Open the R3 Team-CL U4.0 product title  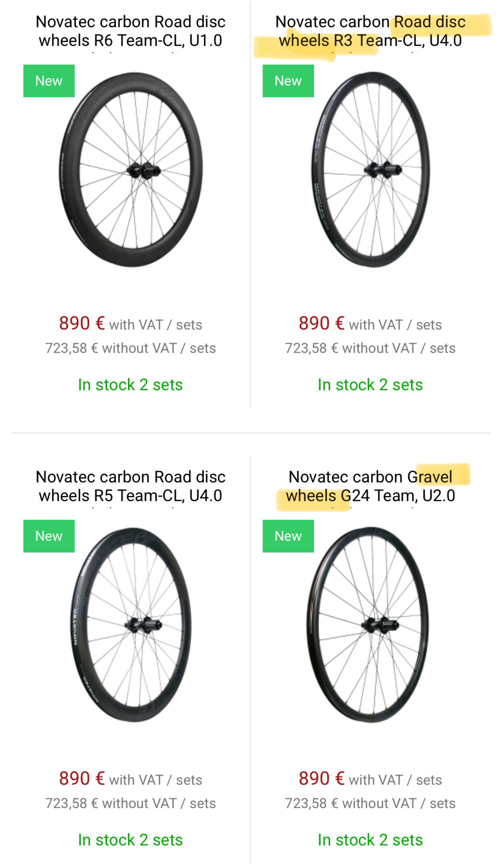coord(370,31)
